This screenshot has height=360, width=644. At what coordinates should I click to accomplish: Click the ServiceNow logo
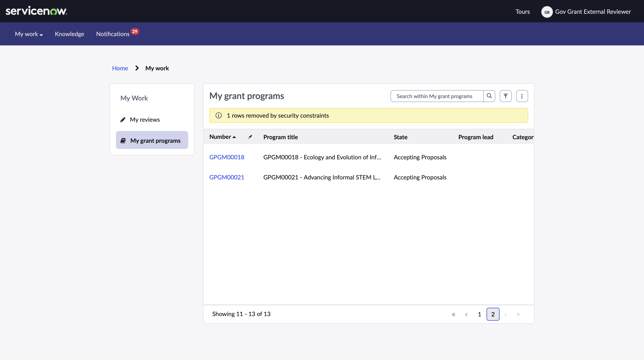point(36,11)
